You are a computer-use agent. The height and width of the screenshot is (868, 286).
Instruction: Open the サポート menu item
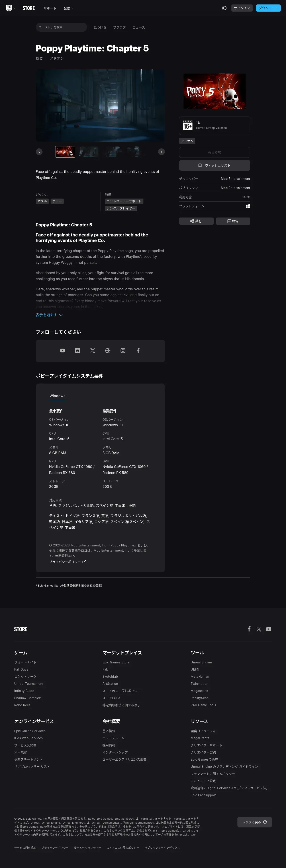[50, 8]
